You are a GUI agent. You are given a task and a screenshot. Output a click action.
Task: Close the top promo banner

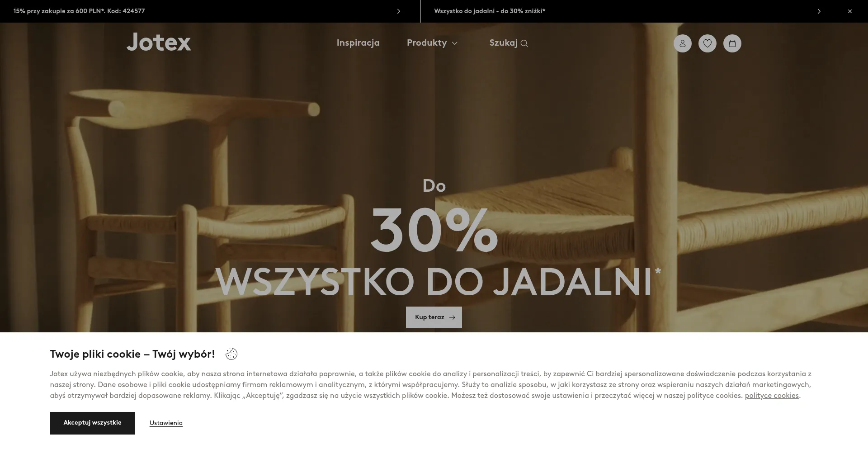coord(850,11)
